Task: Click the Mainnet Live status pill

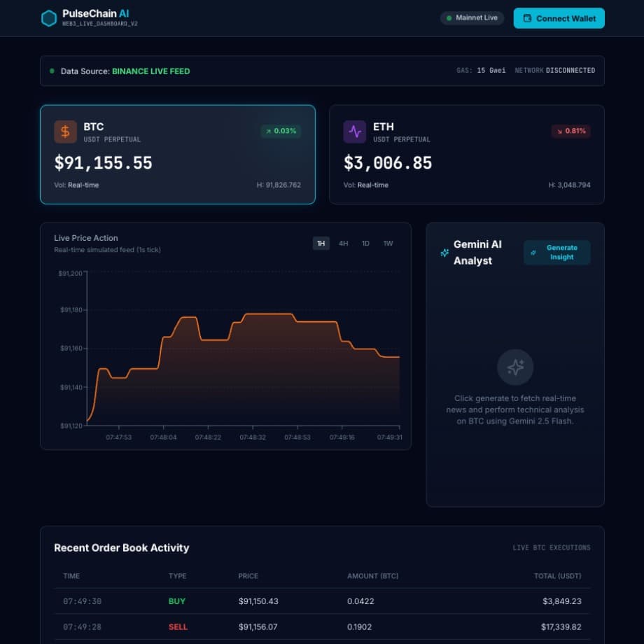Action: click(x=472, y=18)
